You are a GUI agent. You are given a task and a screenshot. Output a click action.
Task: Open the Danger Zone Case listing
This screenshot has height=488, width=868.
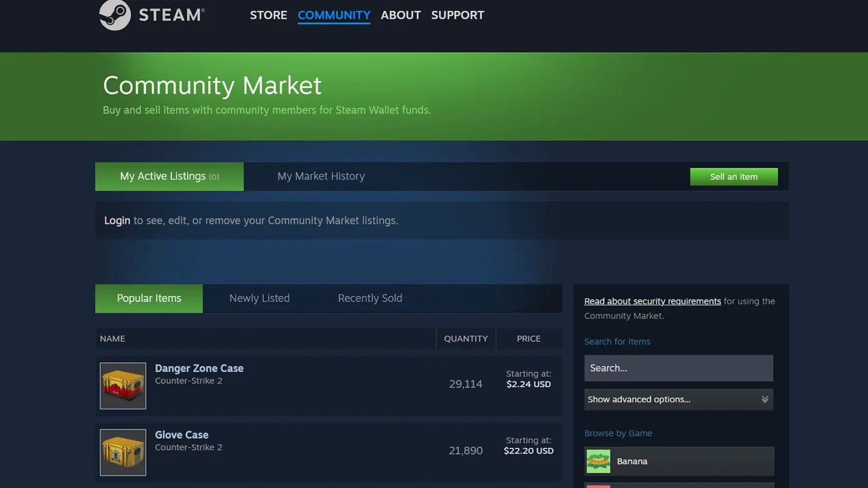199,368
